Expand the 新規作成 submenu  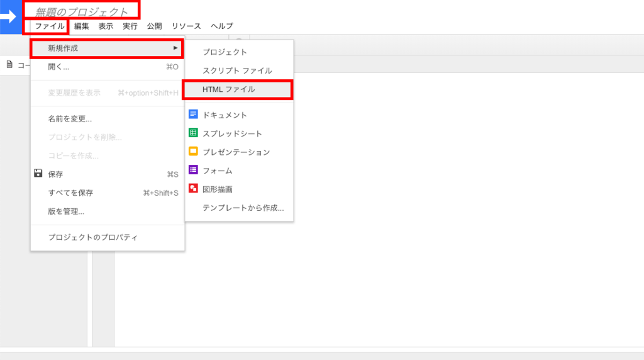107,48
